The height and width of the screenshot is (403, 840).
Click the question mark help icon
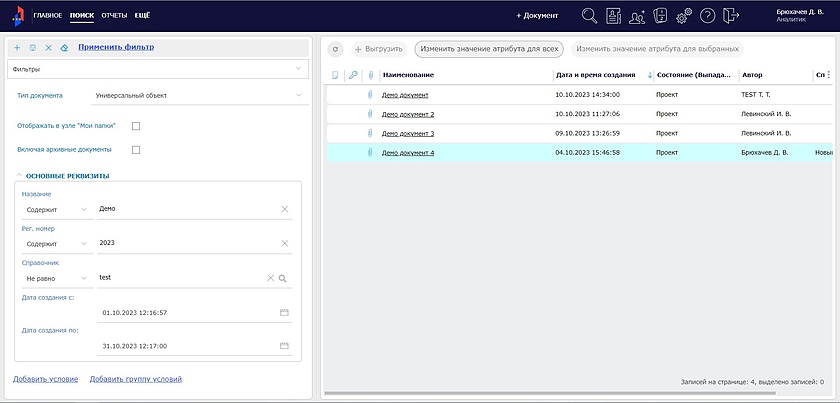click(708, 16)
